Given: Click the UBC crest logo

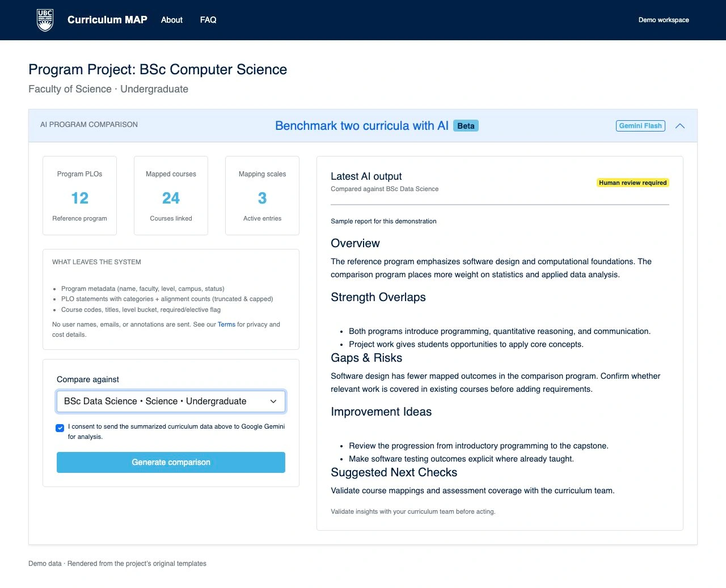Looking at the screenshot, I should (x=45, y=20).
